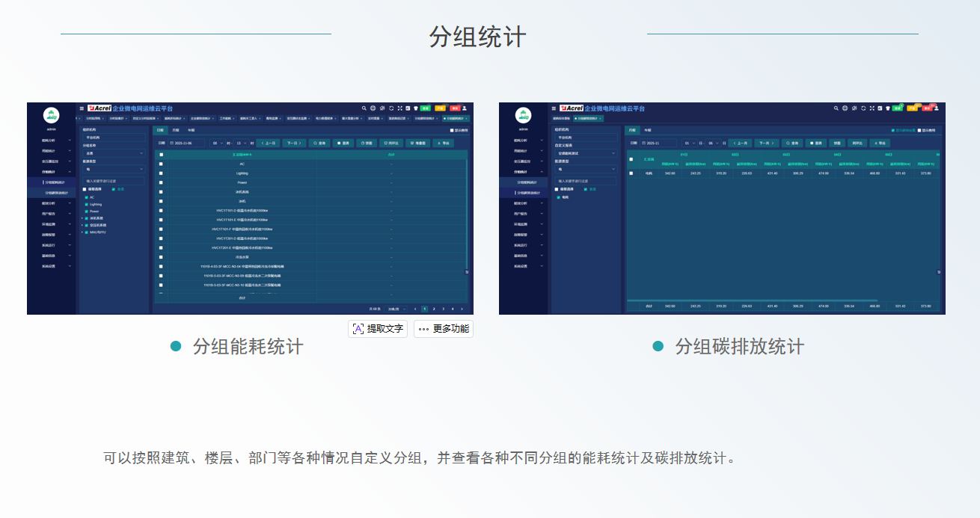Open the 空调能耗测试 custom report dropdown

tap(585, 153)
